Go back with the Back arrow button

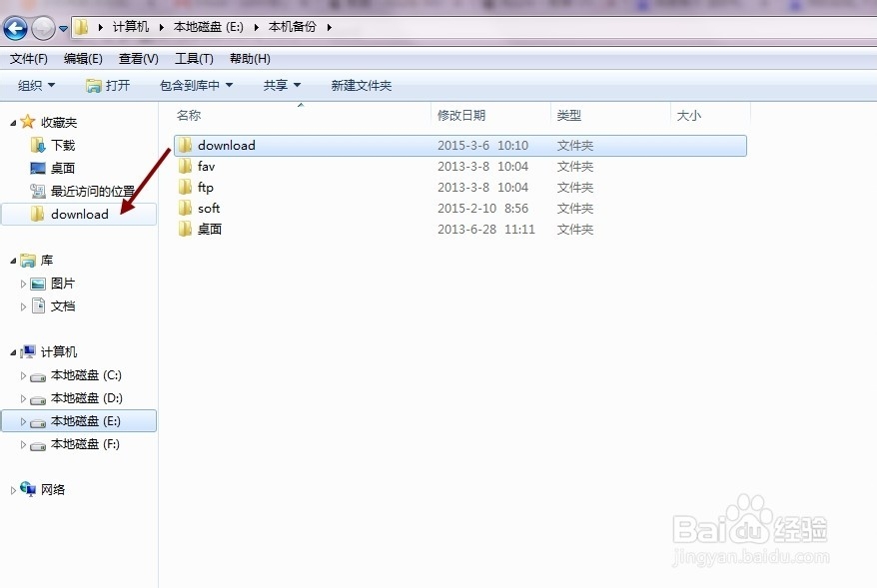[15, 28]
